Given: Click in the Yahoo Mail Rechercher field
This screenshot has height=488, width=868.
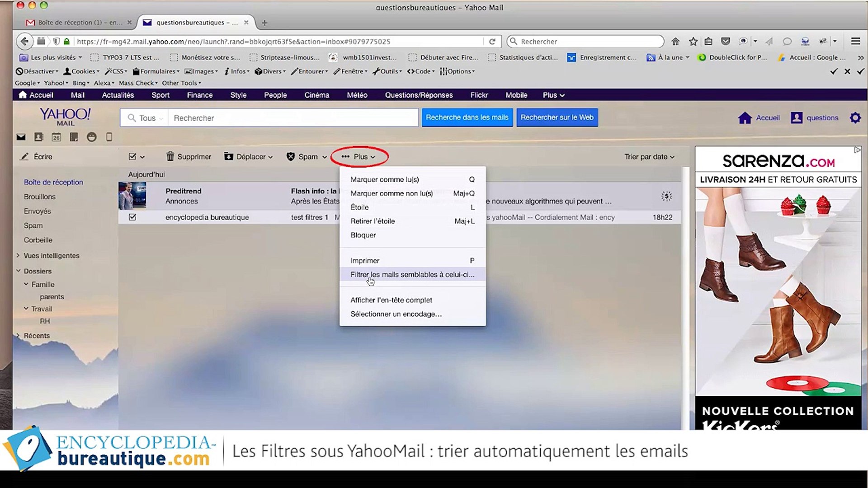Looking at the screenshot, I should pyautogui.click(x=293, y=118).
